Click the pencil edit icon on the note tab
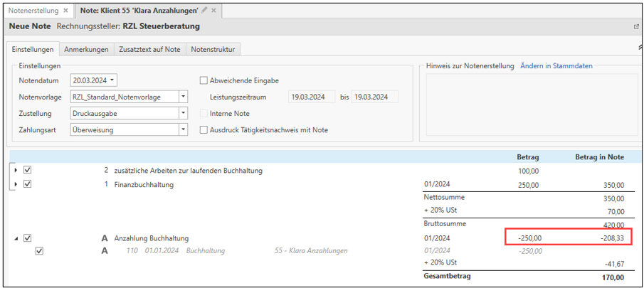 [x=204, y=11]
